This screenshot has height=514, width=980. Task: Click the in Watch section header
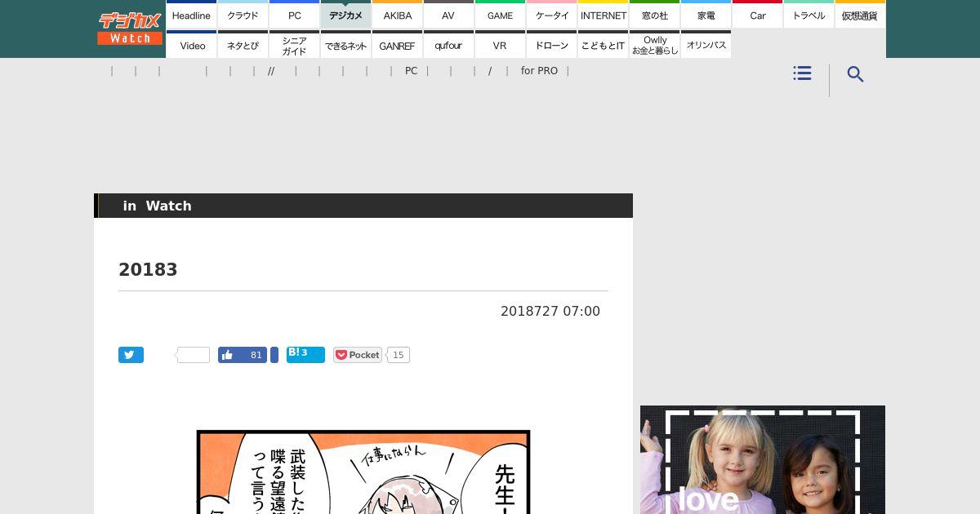tap(363, 206)
